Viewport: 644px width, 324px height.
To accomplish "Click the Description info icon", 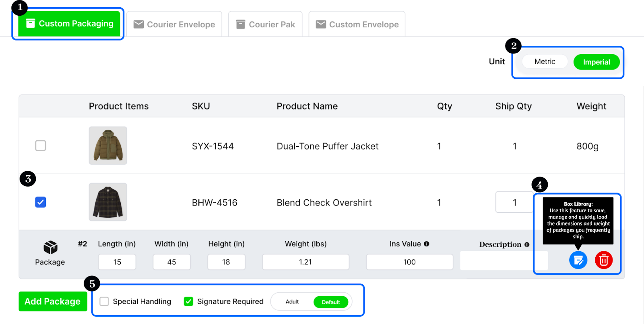I will [527, 245].
